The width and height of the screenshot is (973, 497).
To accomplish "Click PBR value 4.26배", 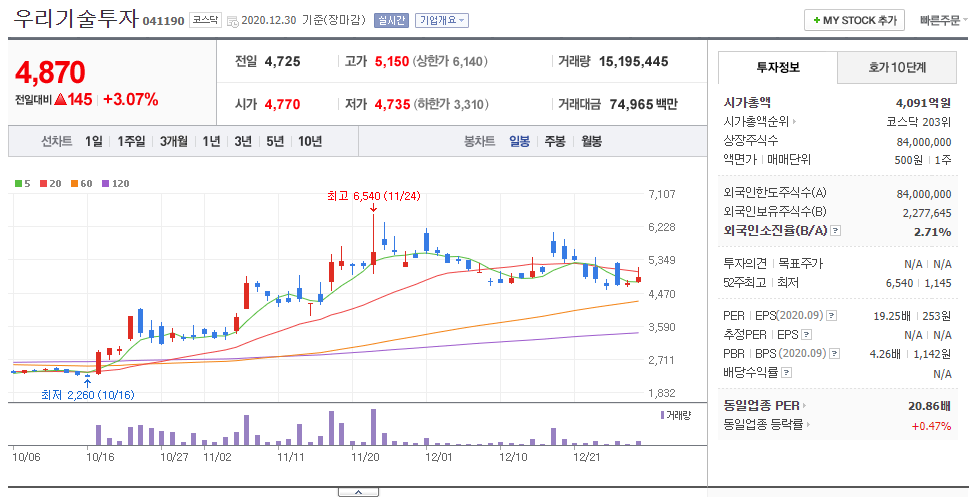I will point(885,354).
